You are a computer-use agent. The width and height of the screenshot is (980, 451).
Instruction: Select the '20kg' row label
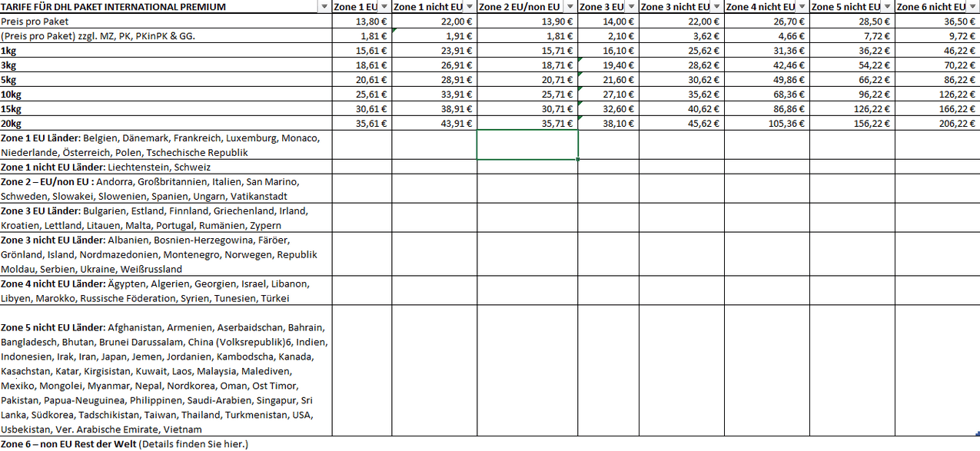click(x=166, y=124)
